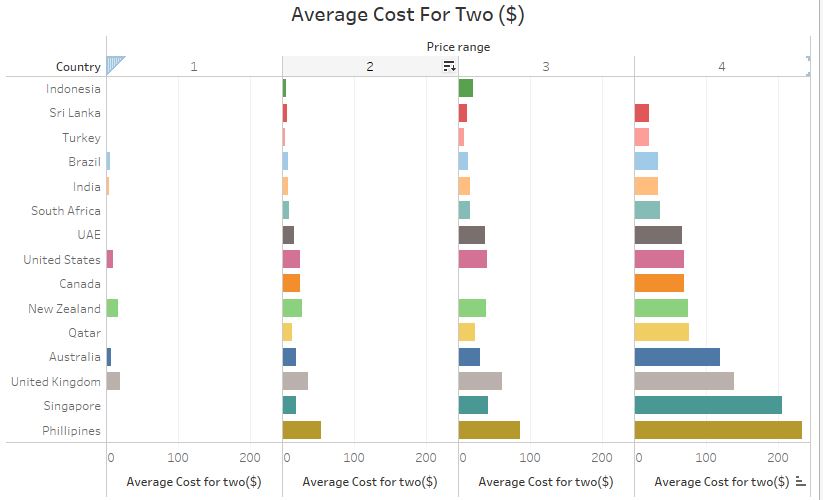Click the New Zealand bar in price range 4
The width and height of the screenshot is (823, 500).
pos(661,308)
